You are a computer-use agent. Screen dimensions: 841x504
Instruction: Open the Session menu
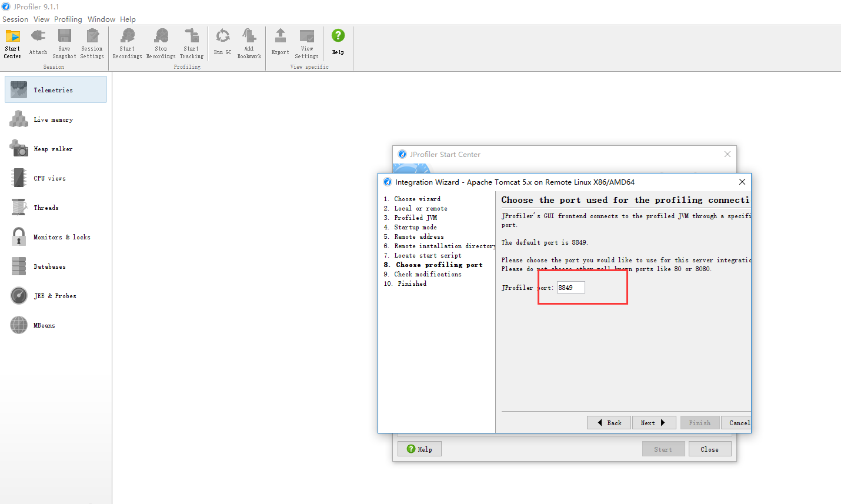(x=15, y=19)
